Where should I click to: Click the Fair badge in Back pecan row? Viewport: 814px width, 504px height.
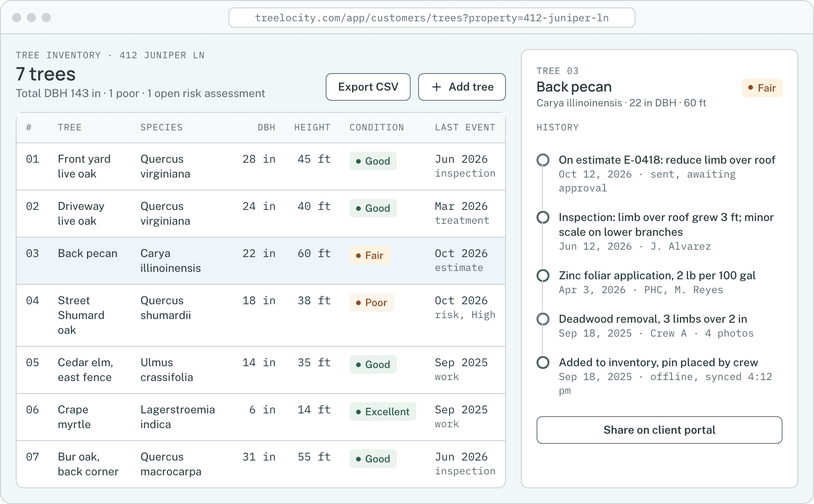point(370,255)
